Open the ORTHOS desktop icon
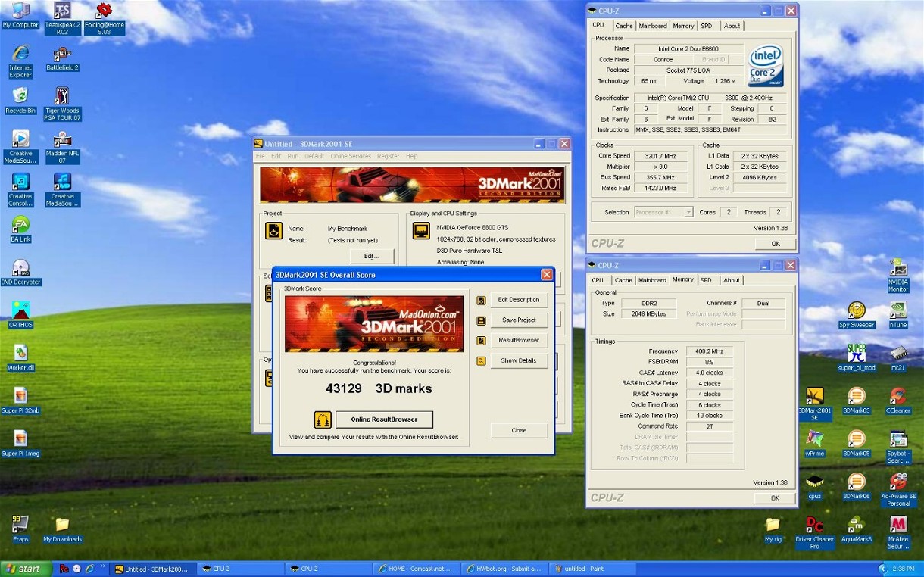The width and height of the screenshot is (924, 577). (x=20, y=314)
